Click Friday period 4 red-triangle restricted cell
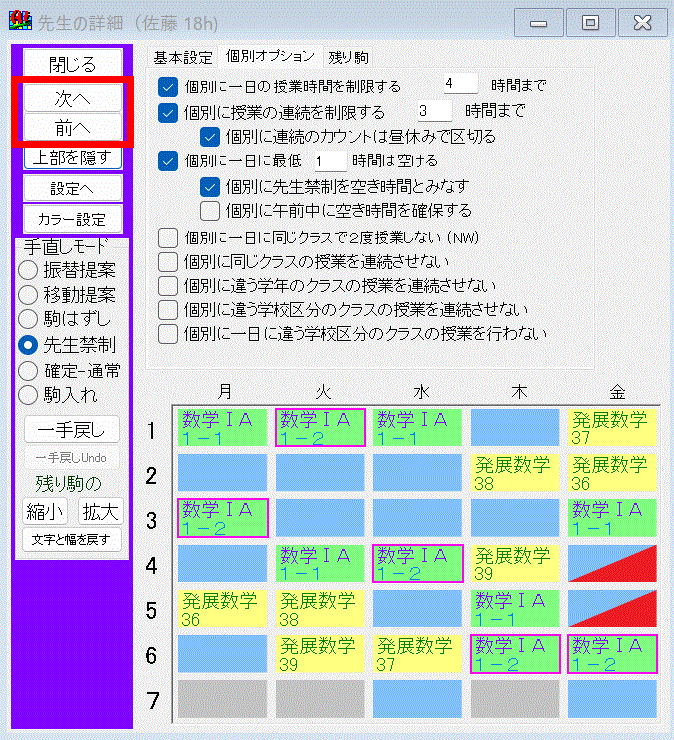The image size is (674, 740). tap(612, 563)
